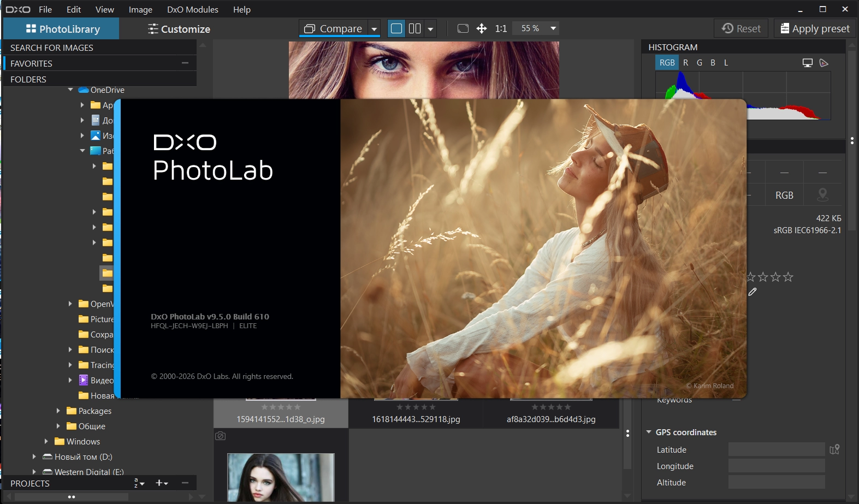The width and height of the screenshot is (859, 504).
Task: Show only the R histogram channel
Action: 685,63
